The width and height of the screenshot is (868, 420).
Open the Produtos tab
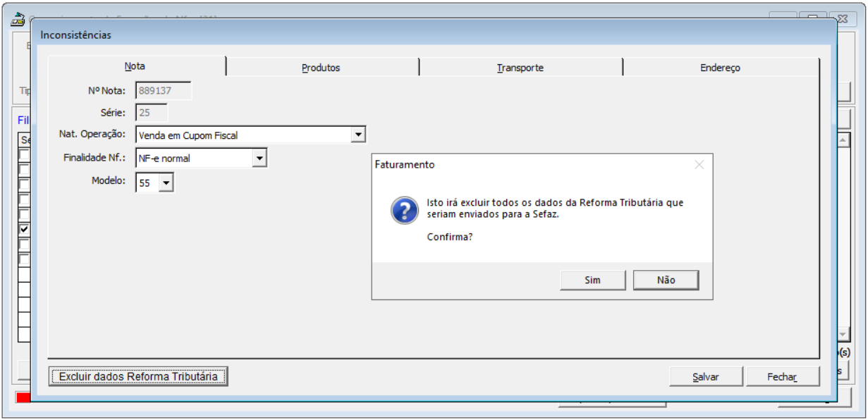pos(321,68)
